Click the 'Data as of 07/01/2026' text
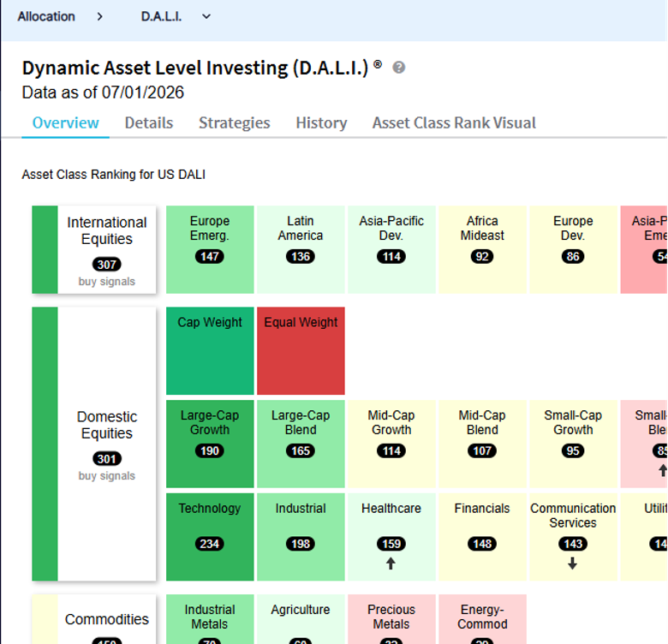Screen dimensions: 668x644 coord(103,92)
